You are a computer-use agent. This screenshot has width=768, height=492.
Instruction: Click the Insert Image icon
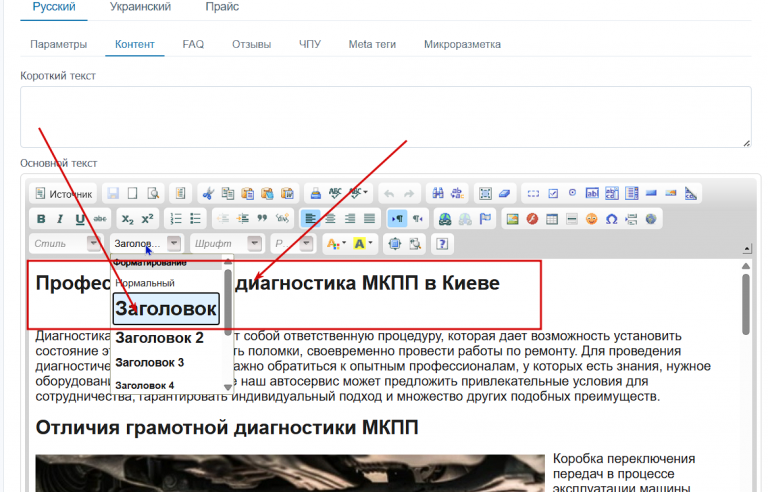(512, 219)
